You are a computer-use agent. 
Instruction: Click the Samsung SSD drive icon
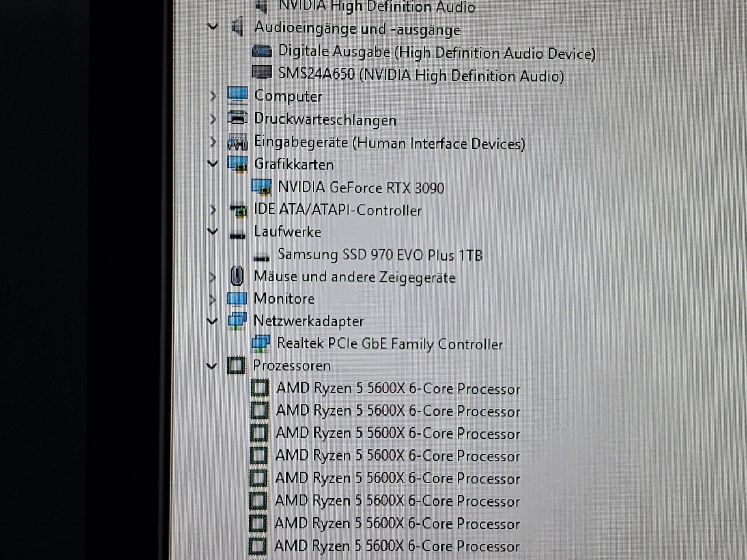[261, 257]
